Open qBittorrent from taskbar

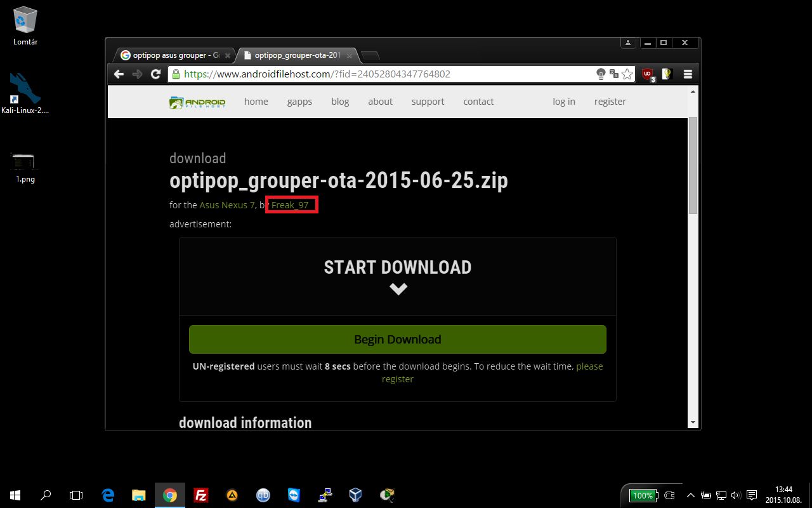tap(263, 495)
